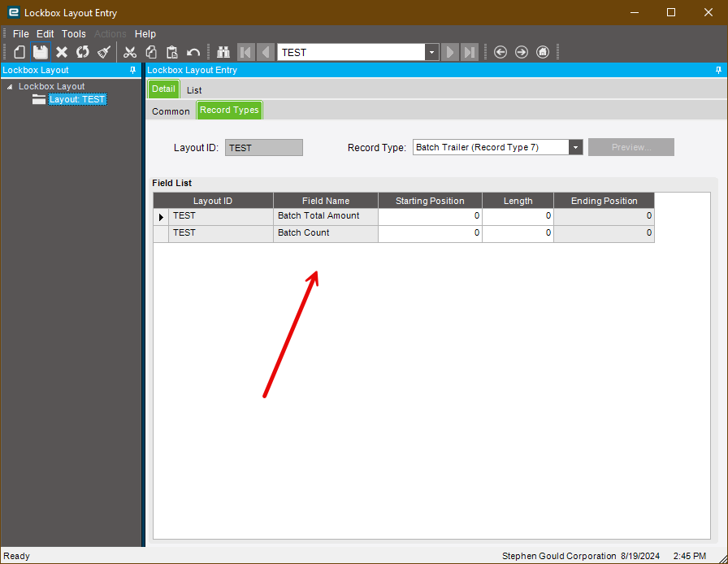Click the 2:45 PM time in status bar
Viewport: 728px width, 564px height.
click(690, 556)
